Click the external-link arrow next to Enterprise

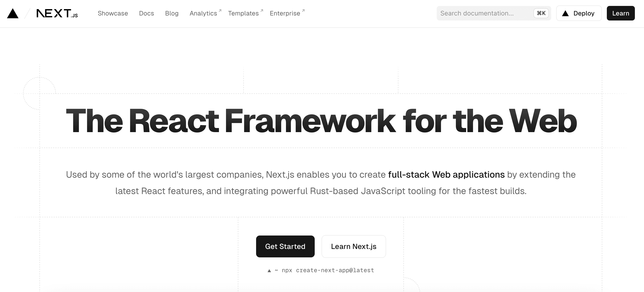pos(303,10)
